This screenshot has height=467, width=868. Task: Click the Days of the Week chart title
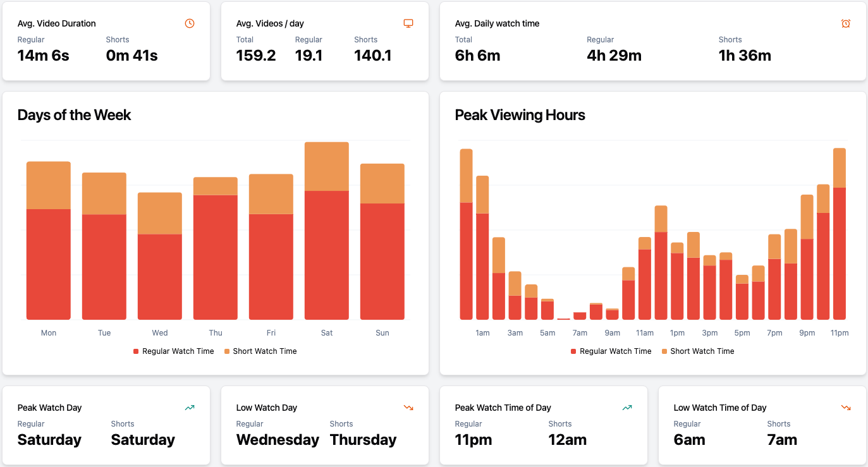click(x=74, y=116)
